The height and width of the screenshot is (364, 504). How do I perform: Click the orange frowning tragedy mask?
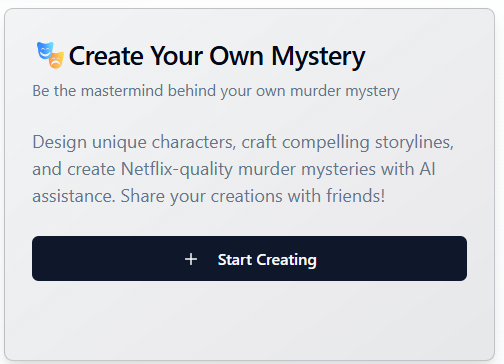[56, 60]
